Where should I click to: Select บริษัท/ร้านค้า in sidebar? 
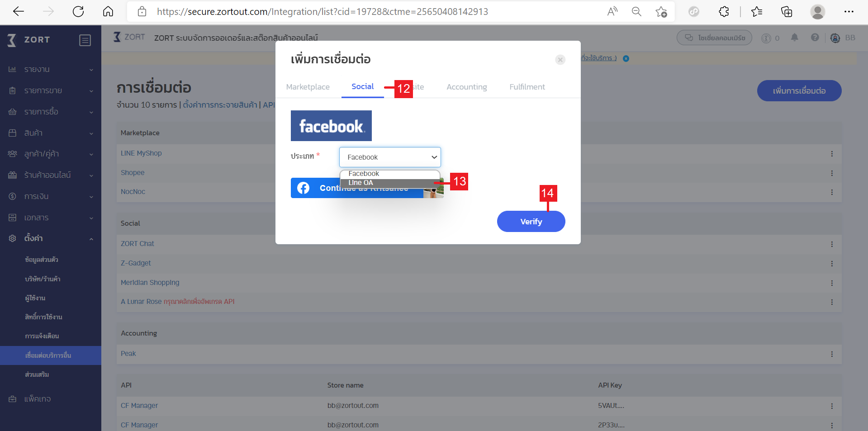click(43, 279)
